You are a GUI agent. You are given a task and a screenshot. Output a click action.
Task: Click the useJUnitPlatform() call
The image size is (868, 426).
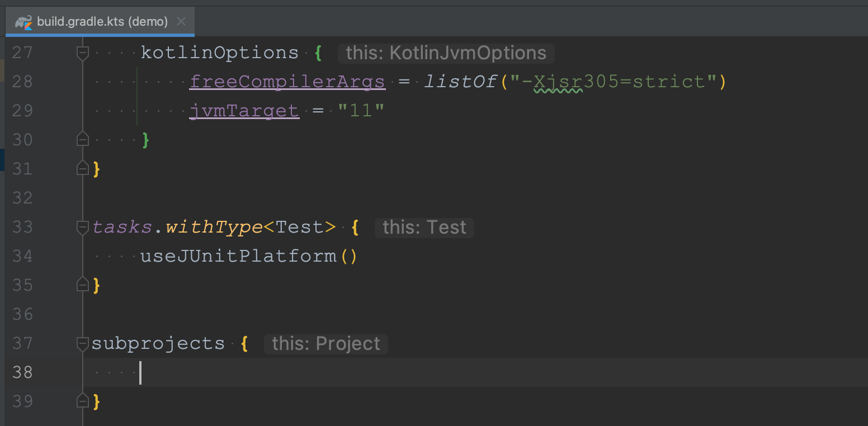(249, 256)
